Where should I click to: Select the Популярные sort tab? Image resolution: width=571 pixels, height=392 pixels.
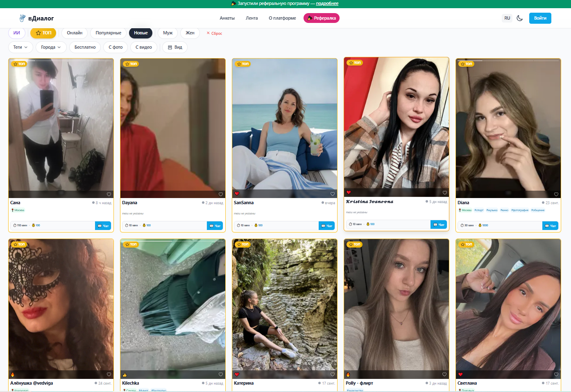(x=109, y=33)
